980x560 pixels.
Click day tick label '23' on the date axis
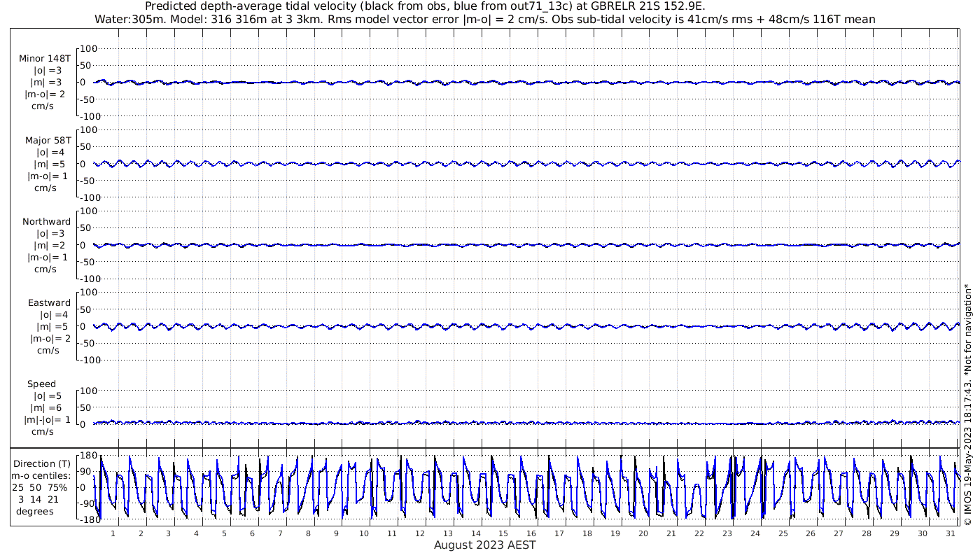pos(727,533)
